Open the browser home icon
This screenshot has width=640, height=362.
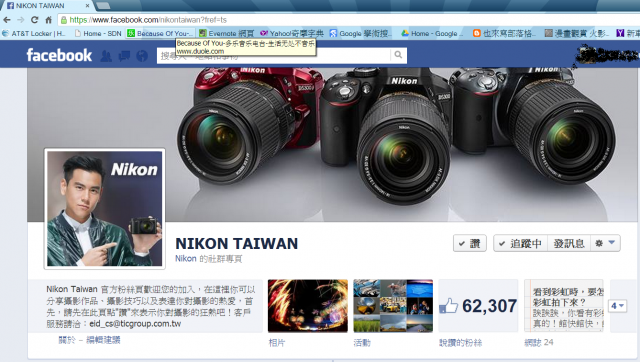pos(49,20)
